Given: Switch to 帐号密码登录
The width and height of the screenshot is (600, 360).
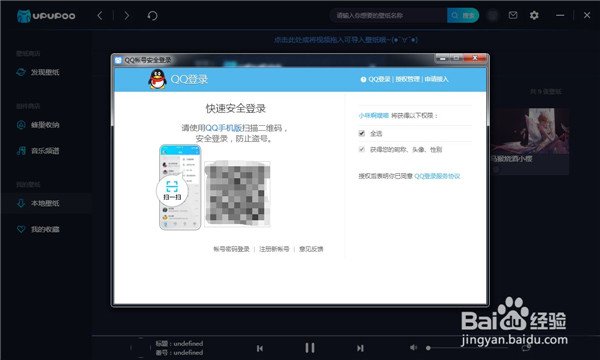Looking at the screenshot, I should click(231, 249).
